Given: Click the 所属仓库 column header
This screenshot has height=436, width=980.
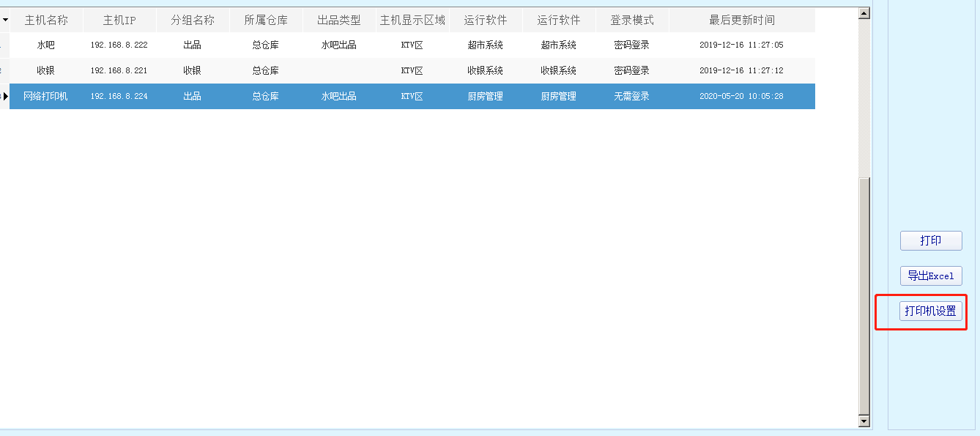Looking at the screenshot, I should [x=266, y=20].
